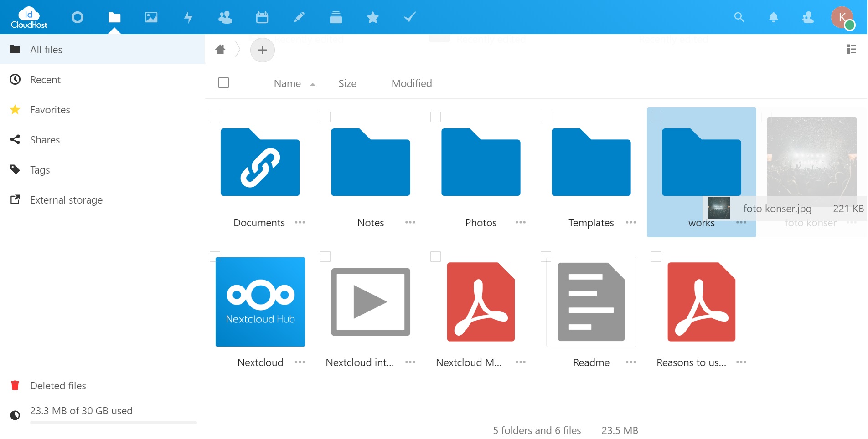Check the box for the Photos folder
The height and width of the screenshot is (439, 868).
point(436,117)
